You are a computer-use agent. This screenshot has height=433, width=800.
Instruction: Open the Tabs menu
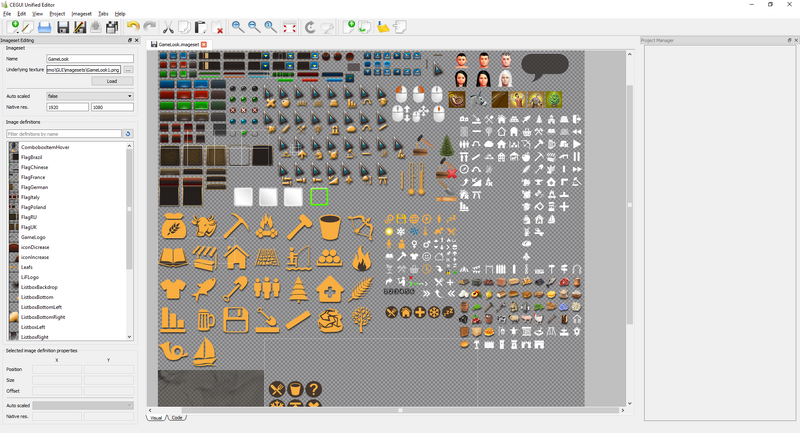[103, 14]
